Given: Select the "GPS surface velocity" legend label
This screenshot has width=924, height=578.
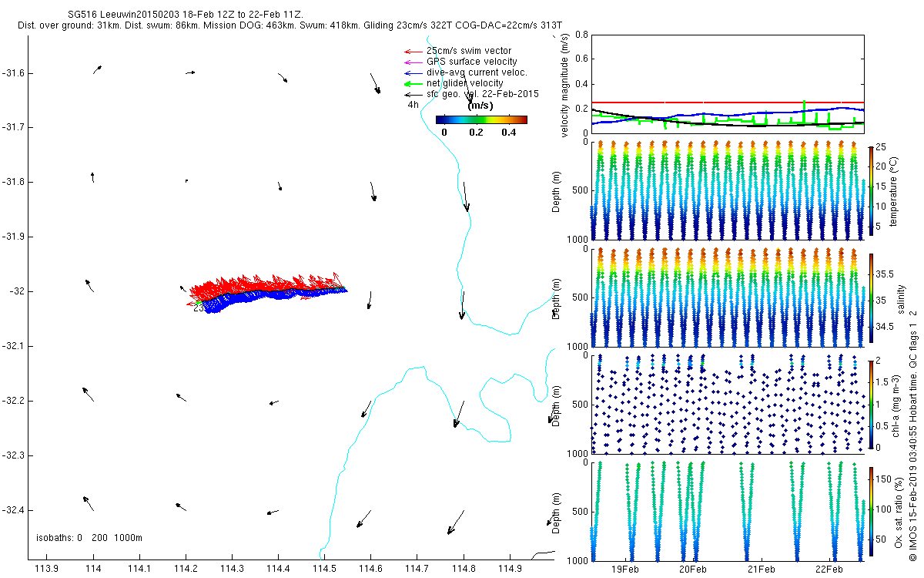Looking at the screenshot, I should 471,62.
